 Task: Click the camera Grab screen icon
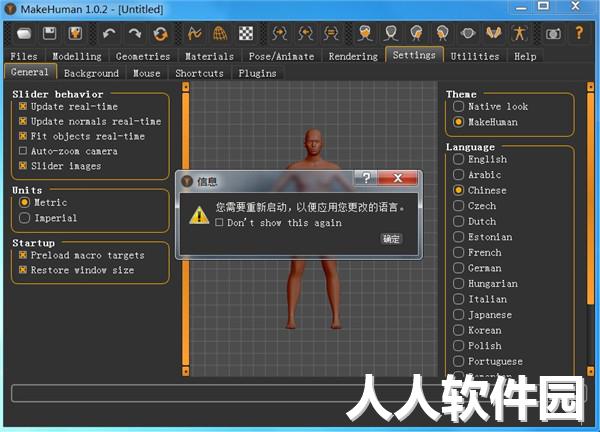553,34
